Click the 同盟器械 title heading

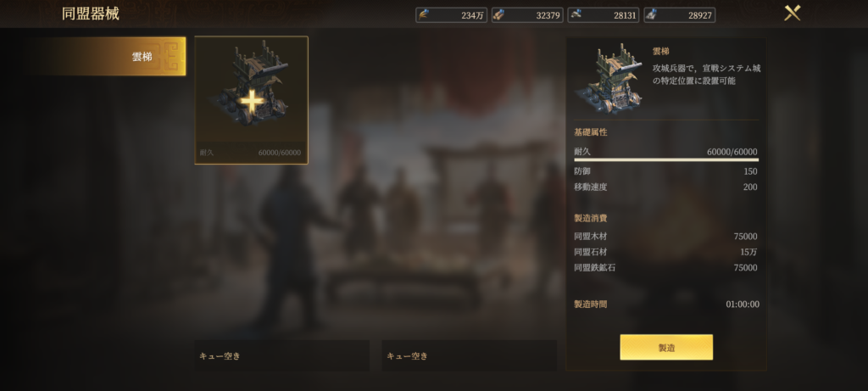coord(90,14)
